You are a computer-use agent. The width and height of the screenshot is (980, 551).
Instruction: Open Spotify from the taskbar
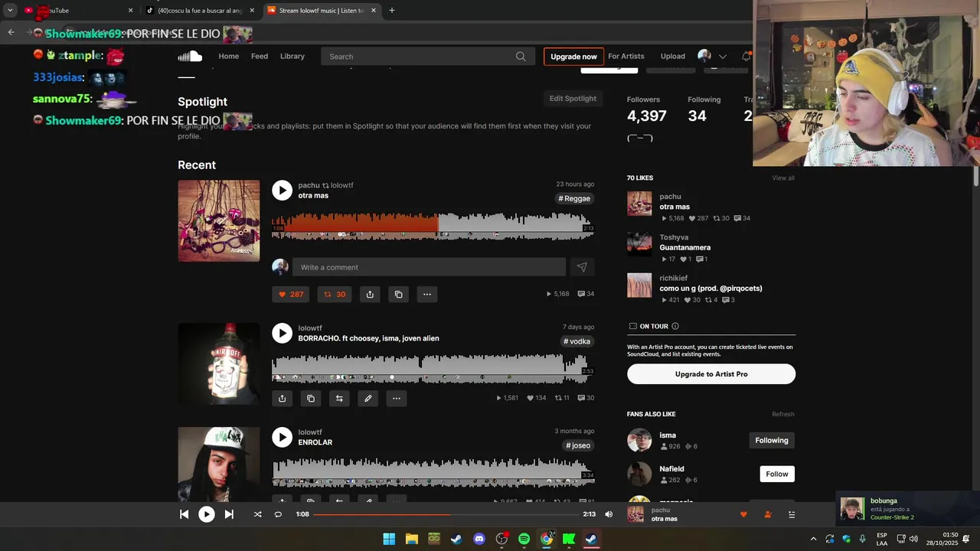click(x=524, y=539)
